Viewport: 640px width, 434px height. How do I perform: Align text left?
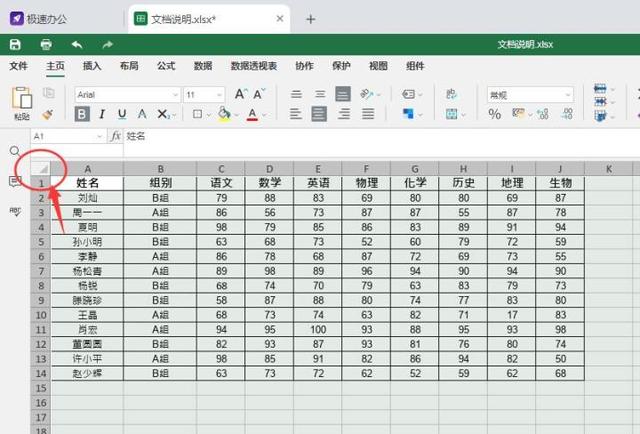pyautogui.click(x=296, y=114)
